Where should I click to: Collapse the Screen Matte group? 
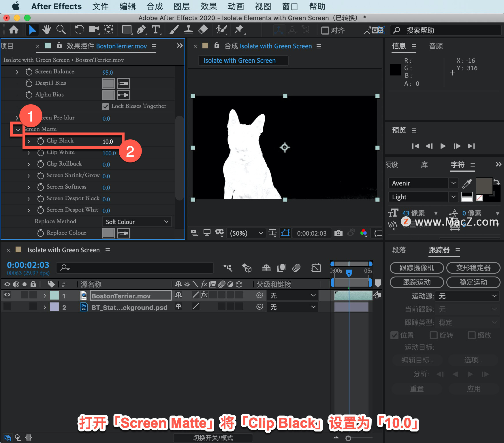tap(18, 130)
